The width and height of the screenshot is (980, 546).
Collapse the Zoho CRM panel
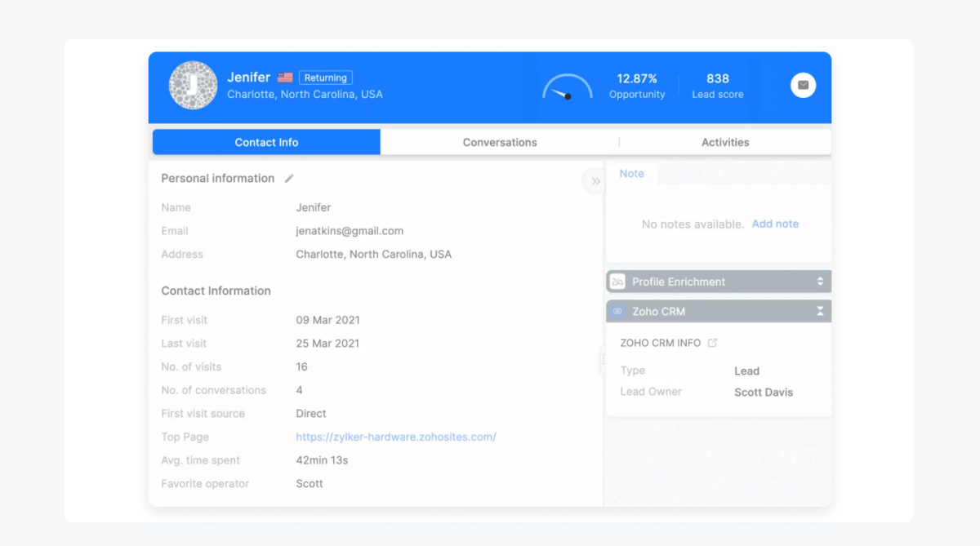coord(822,311)
